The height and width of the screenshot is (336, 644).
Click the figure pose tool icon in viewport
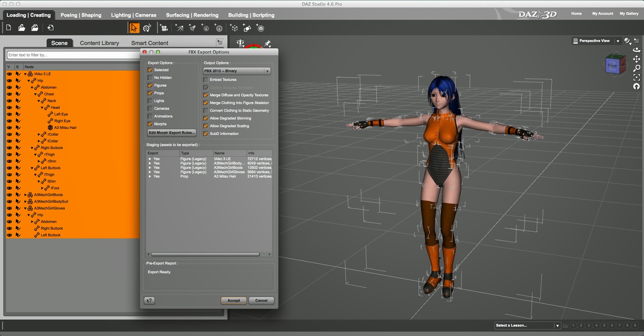pyautogui.click(x=241, y=44)
